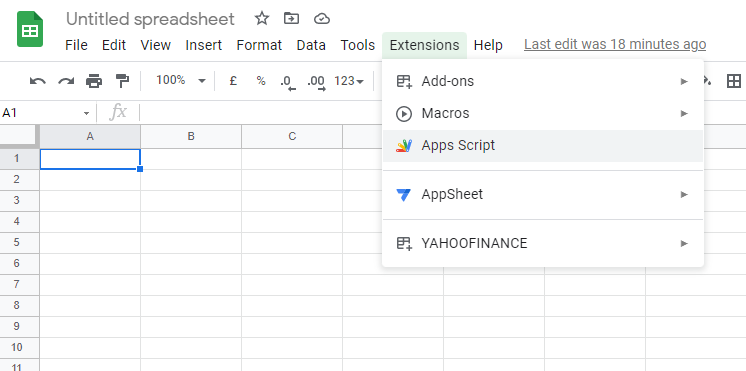Click the YAHOOFINANCE add-on icon

click(x=404, y=244)
